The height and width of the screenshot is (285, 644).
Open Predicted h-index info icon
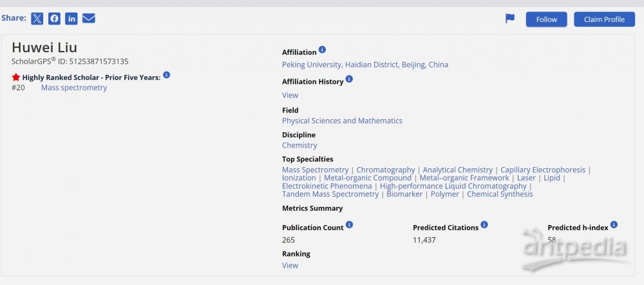coord(614,224)
